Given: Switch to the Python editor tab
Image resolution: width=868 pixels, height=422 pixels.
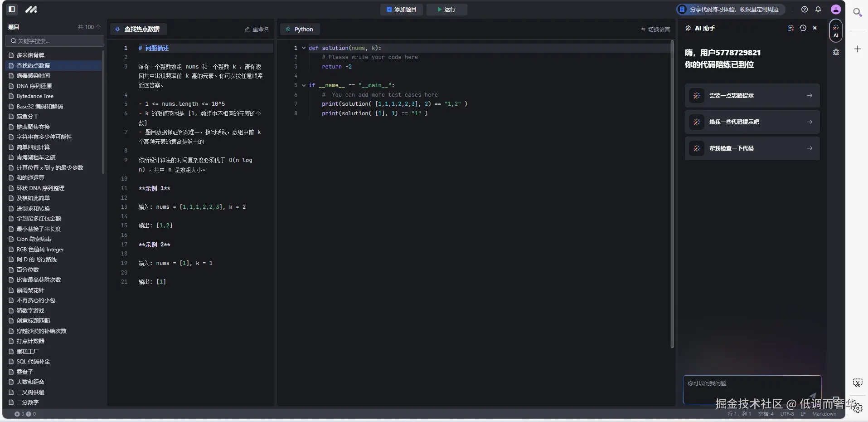Looking at the screenshot, I should pyautogui.click(x=300, y=29).
